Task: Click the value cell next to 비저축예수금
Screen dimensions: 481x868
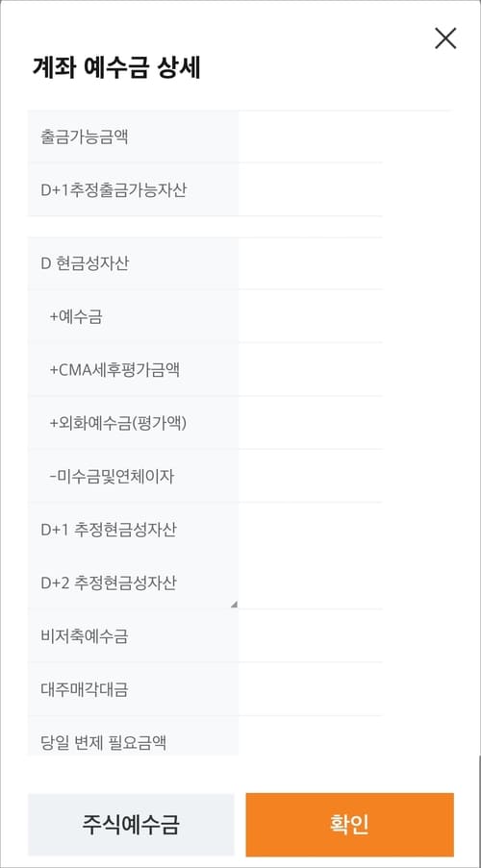Action: (311, 636)
